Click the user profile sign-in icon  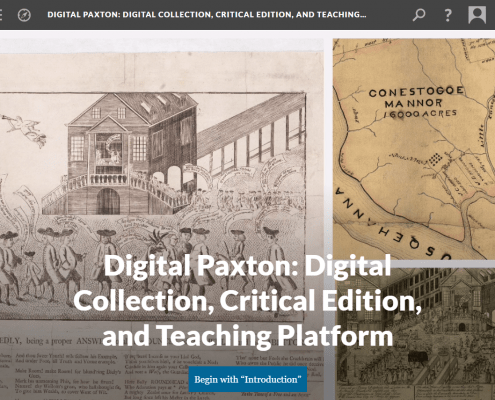tap(477, 15)
